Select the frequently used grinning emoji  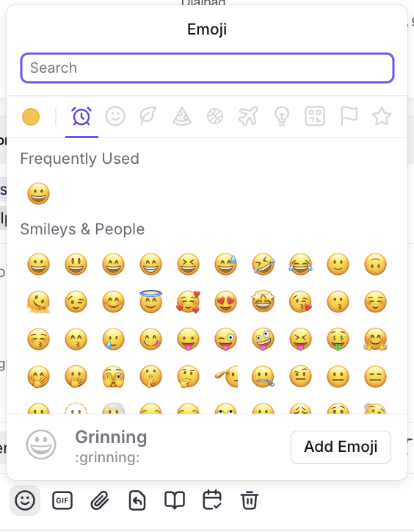coord(38,194)
